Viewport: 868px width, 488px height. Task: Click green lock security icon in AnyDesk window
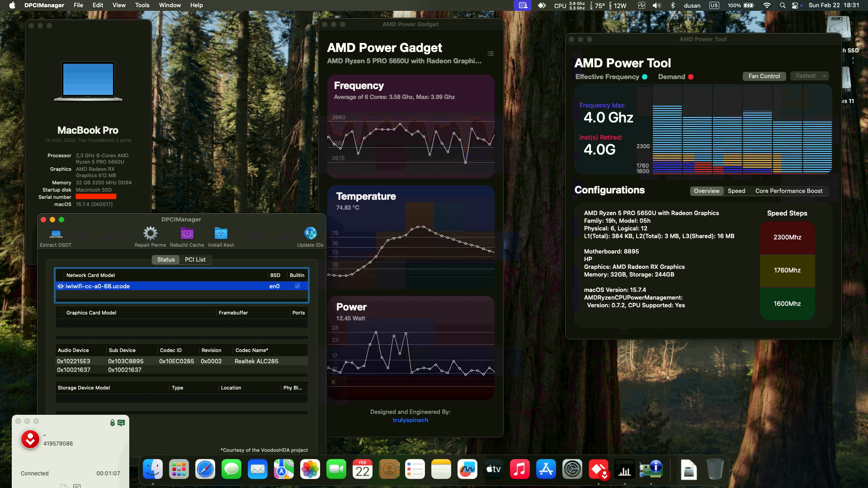(113, 423)
